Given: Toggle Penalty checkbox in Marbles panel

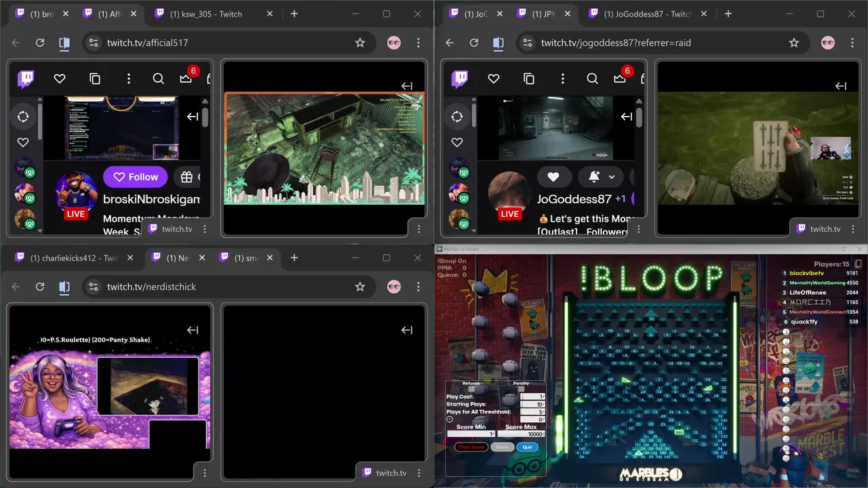Looking at the screenshot, I should tap(521, 388).
